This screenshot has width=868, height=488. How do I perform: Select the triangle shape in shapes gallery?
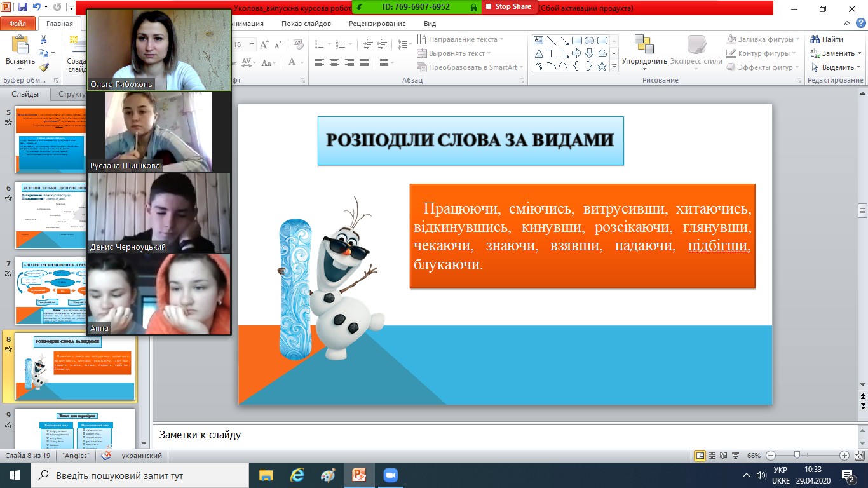pos(539,53)
